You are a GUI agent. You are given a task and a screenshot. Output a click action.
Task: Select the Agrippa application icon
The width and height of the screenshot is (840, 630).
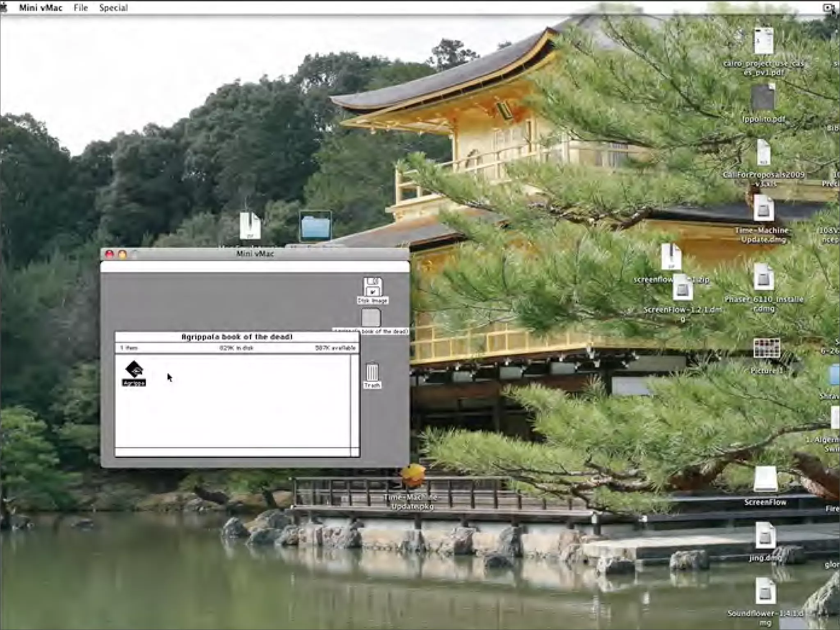coord(134,369)
